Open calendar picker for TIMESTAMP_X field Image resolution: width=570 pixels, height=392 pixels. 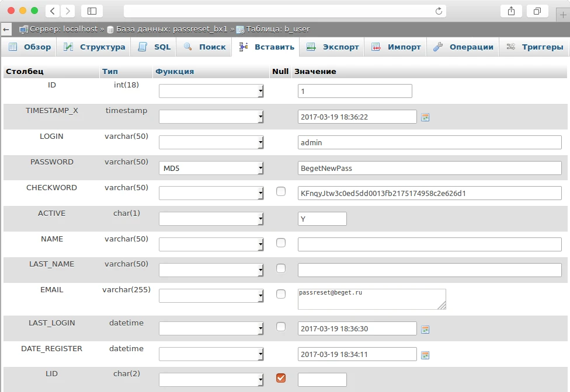425,117
